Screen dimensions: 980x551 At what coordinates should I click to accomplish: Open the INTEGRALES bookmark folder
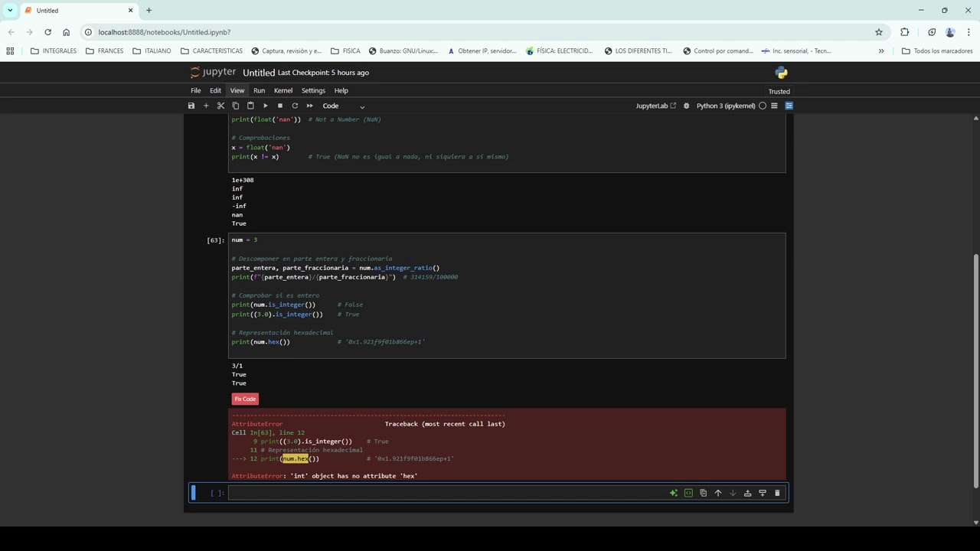tap(54, 51)
